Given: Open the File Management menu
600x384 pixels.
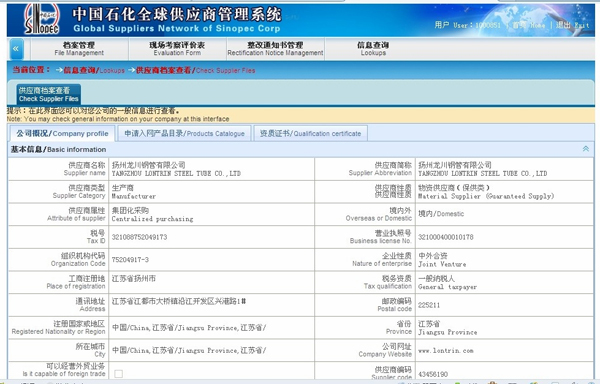Looking at the screenshot, I should (79, 49).
